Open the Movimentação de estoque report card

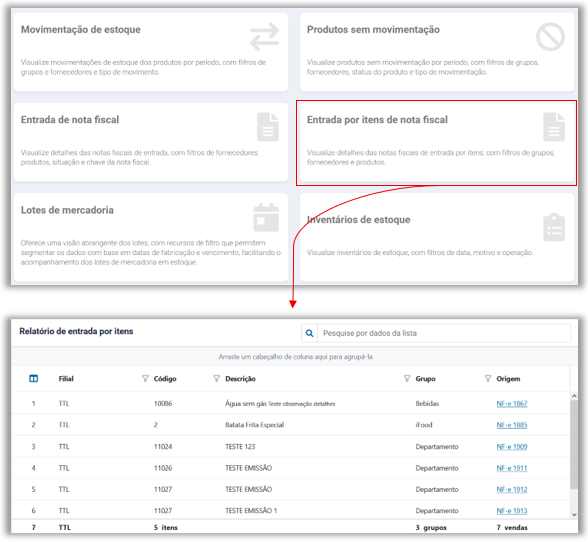coord(151,52)
